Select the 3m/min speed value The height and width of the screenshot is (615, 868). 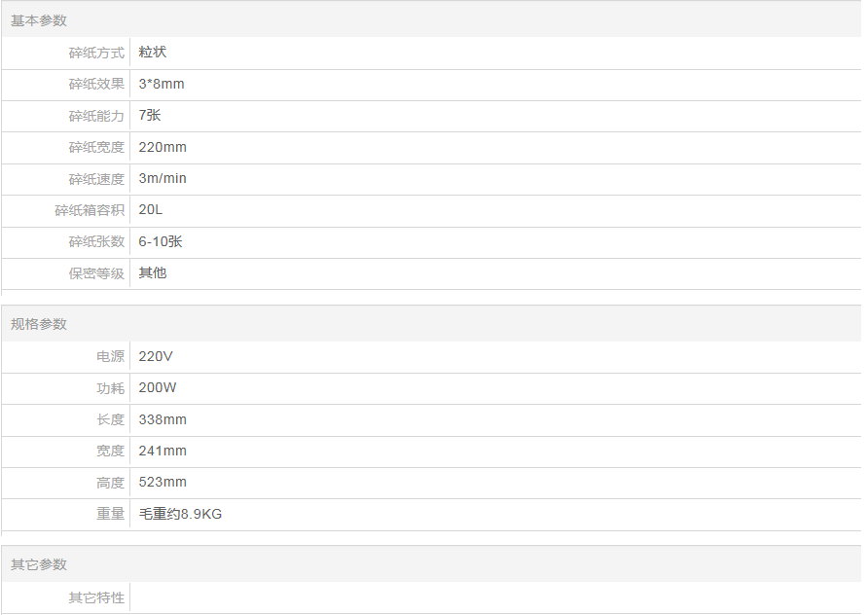point(163,178)
